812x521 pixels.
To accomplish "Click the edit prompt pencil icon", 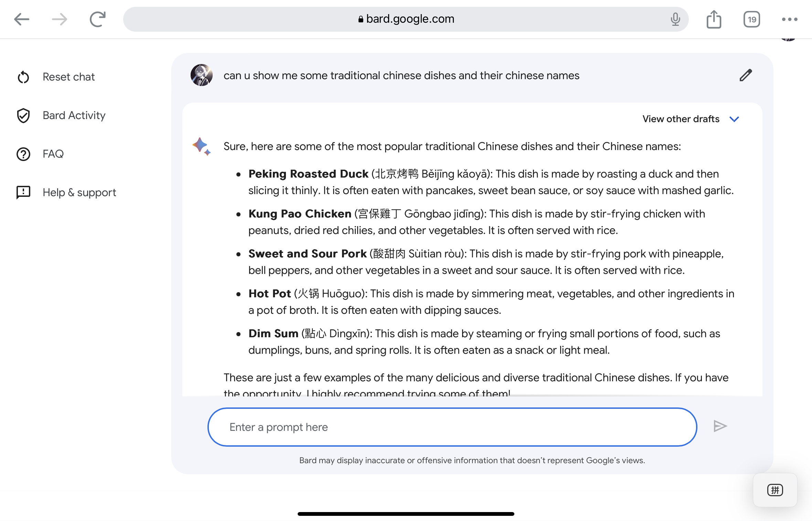I will [x=746, y=76].
